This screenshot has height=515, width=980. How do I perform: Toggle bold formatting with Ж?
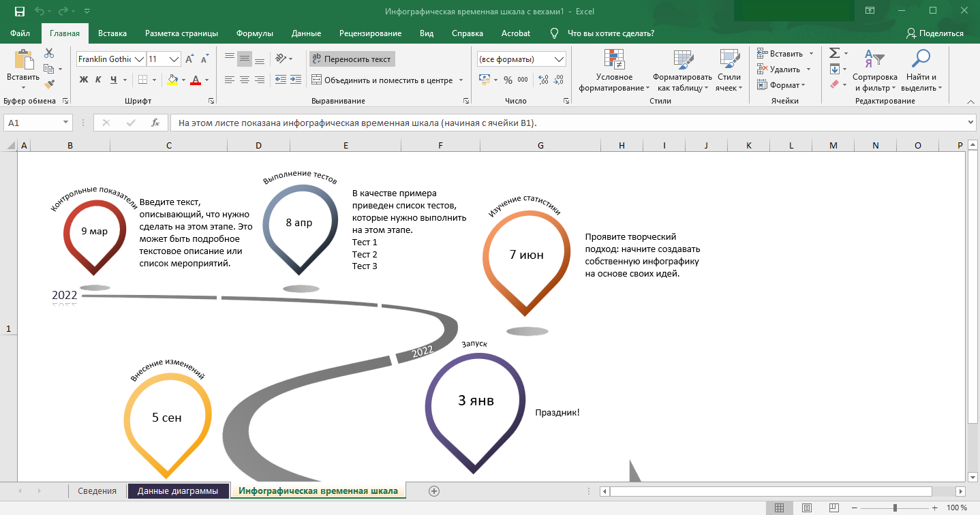(82, 80)
